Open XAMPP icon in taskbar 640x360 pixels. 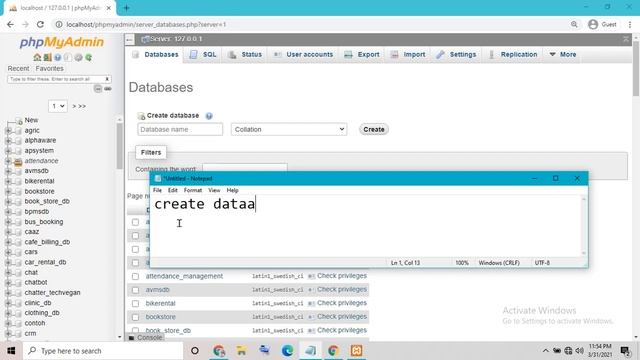click(x=356, y=351)
